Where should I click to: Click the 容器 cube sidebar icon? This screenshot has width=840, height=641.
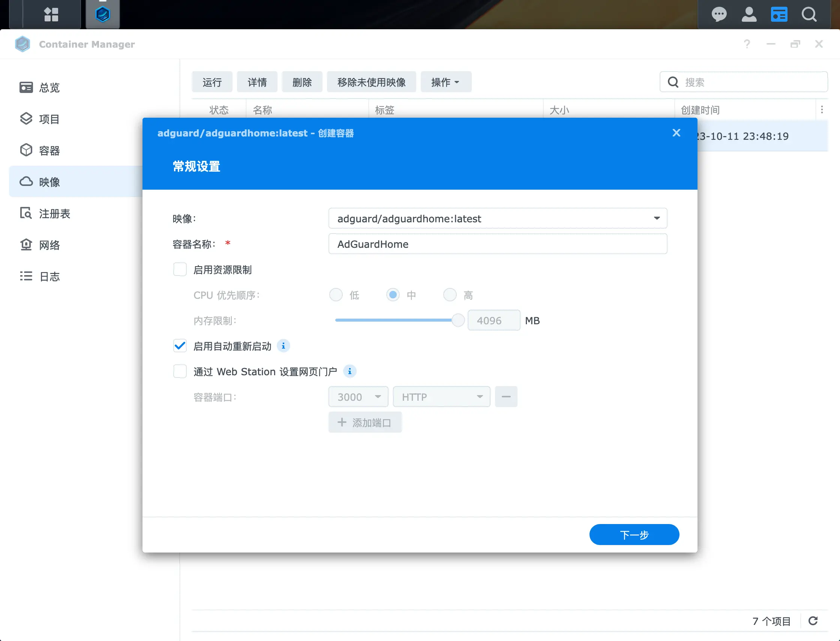tap(26, 150)
